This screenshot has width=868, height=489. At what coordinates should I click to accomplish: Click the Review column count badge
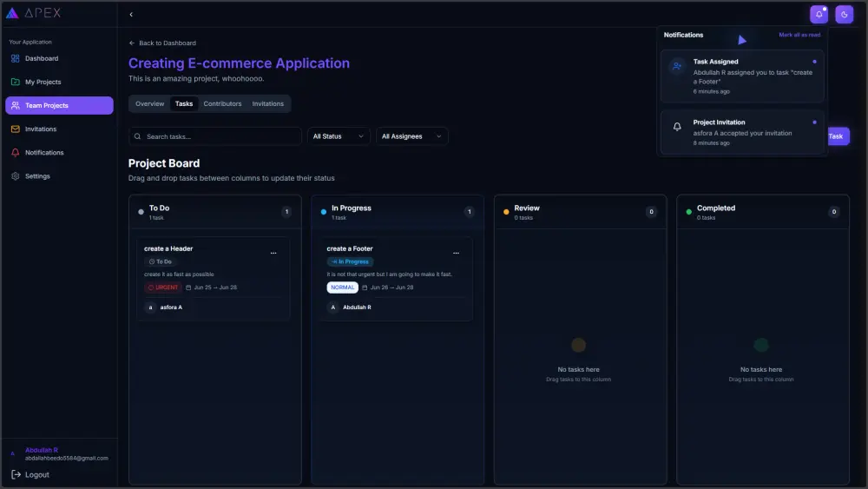(x=651, y=212)
